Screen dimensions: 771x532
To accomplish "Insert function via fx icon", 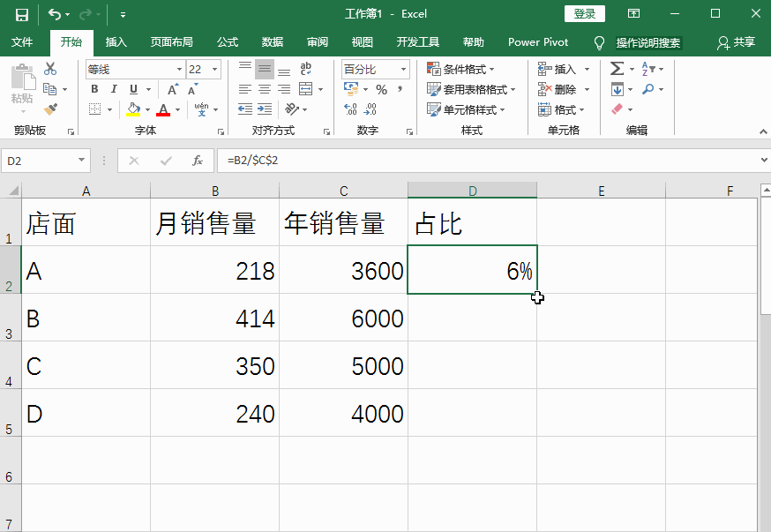I will point(198,161).
